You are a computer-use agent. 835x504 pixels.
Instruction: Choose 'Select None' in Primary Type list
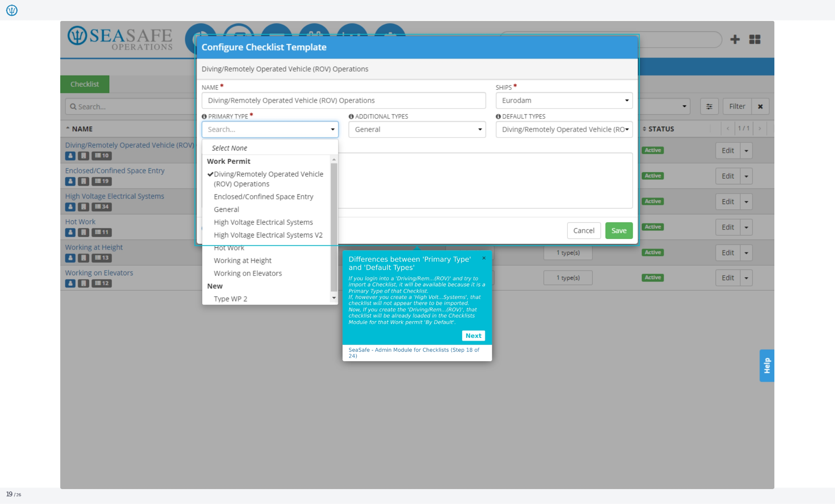229,148
